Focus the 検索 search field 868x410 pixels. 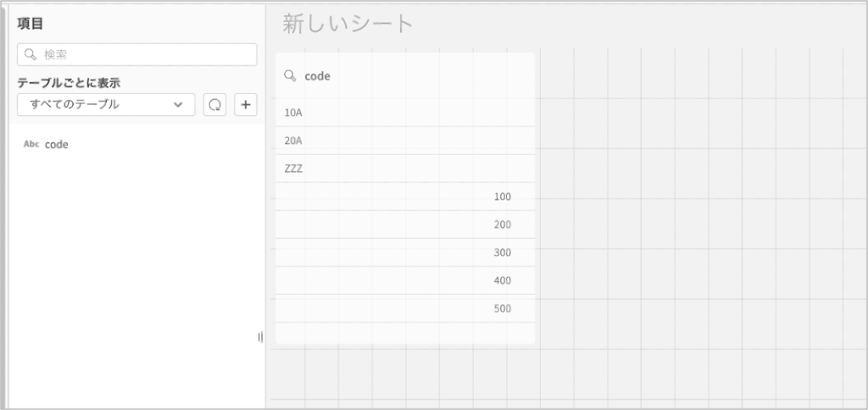tap(144, 54)
